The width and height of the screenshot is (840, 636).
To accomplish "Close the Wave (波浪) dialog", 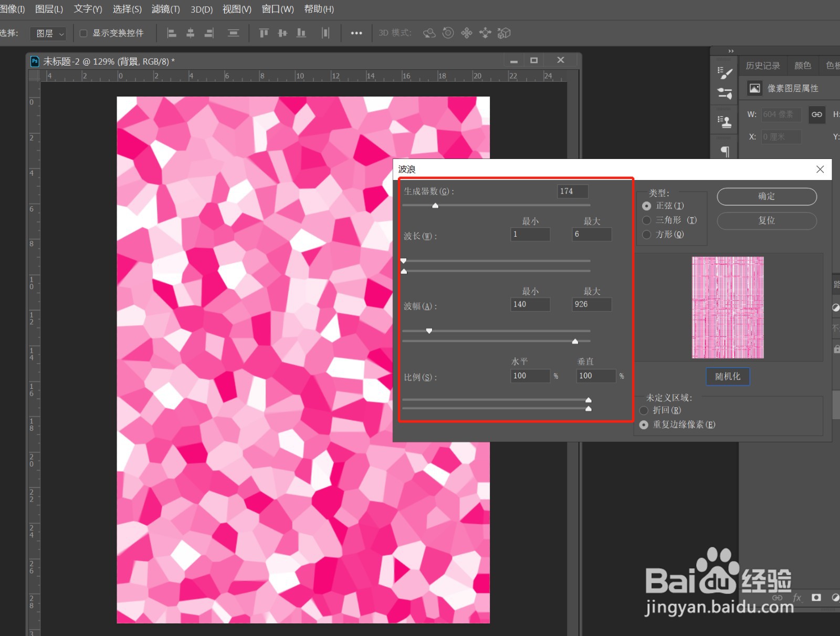I will coord(820,169).
